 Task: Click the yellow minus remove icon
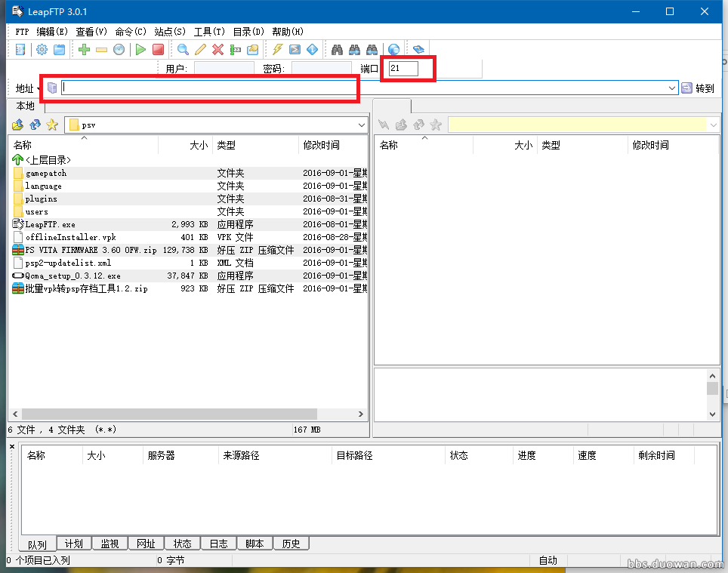101,50
